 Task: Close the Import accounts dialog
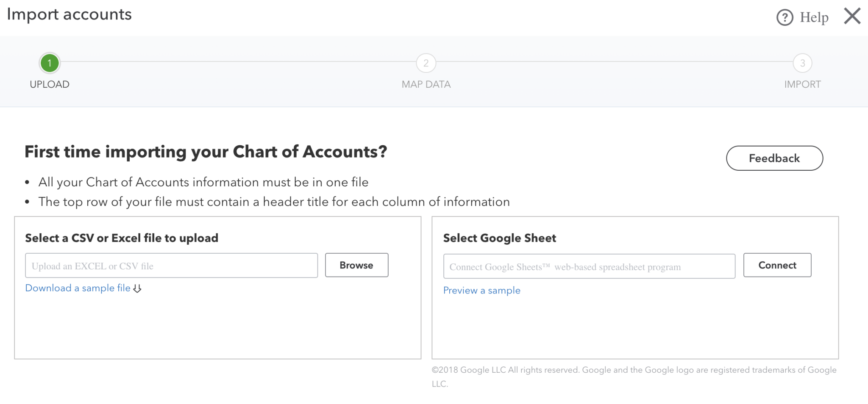click(x=852, y=17)
